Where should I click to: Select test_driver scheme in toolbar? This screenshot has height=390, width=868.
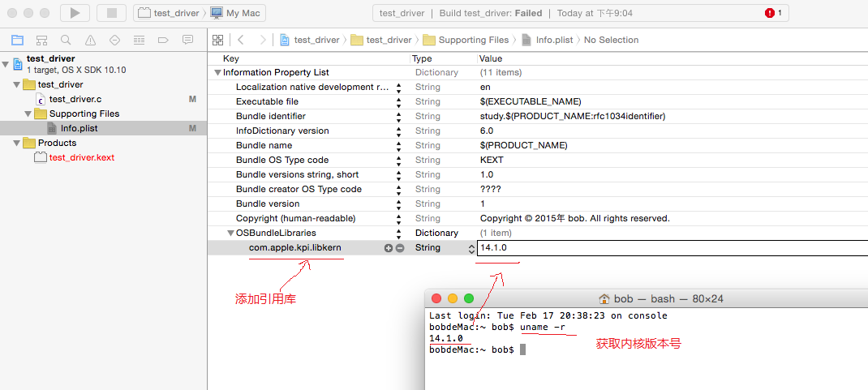click(169, 13)
